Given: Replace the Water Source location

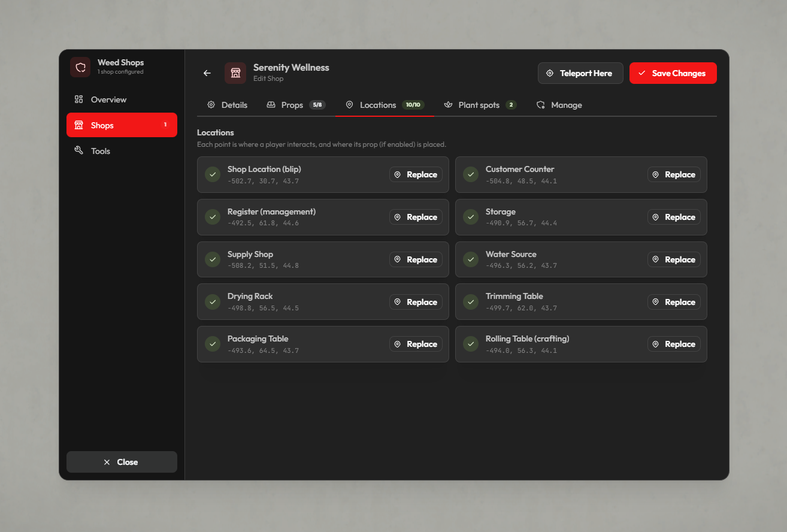Looking at the screenshot, I should pos(674,259).
